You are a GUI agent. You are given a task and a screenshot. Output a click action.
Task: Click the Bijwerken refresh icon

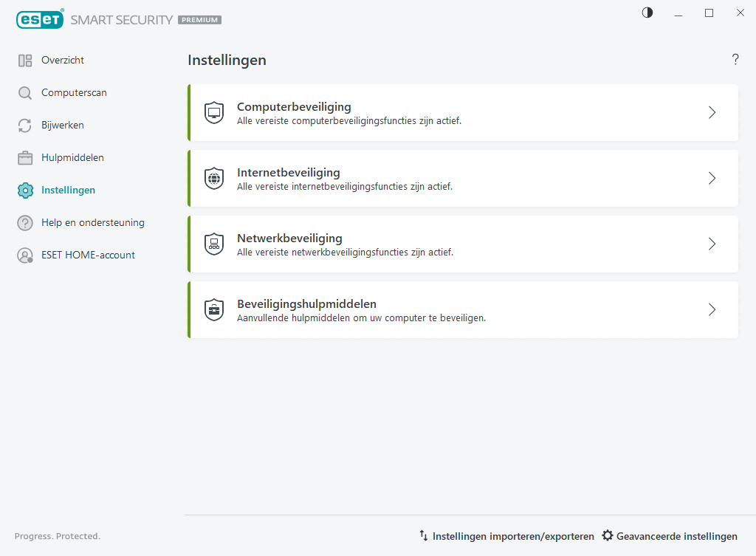click(x=25, y=125)
